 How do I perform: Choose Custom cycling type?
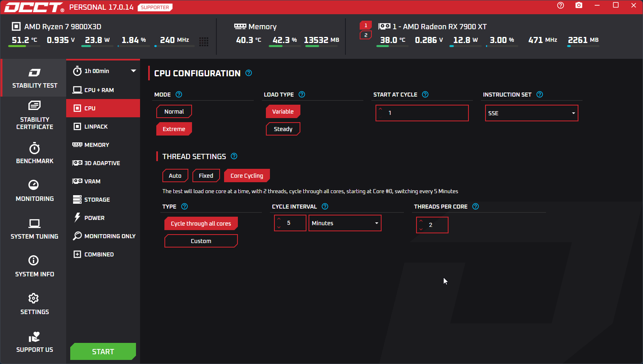click(201, 241)
